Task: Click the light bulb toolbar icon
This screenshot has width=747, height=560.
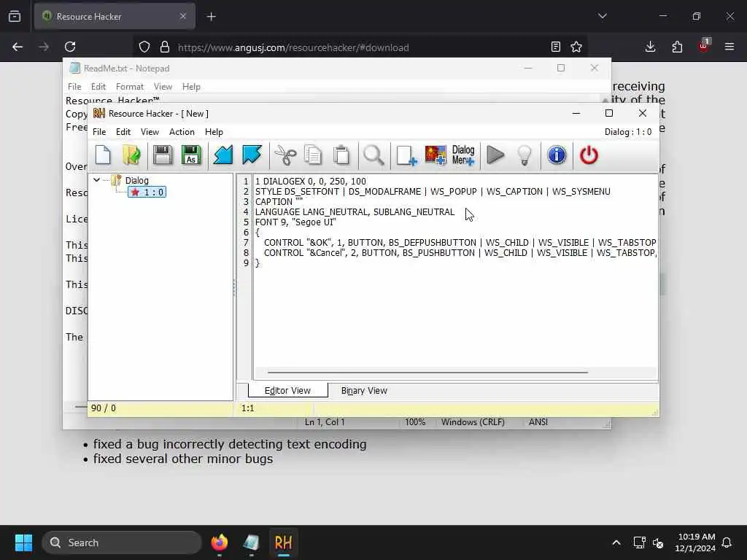Action: (525, 155)
